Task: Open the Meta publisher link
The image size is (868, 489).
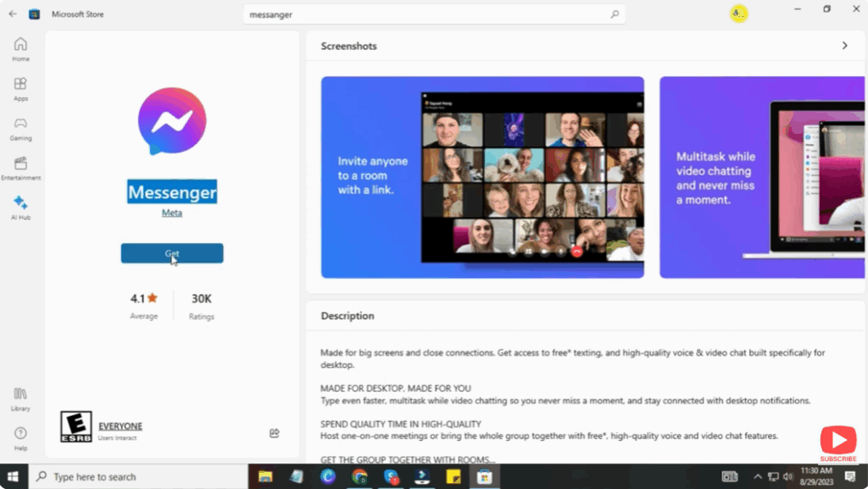Action: (x=171, y=213)
